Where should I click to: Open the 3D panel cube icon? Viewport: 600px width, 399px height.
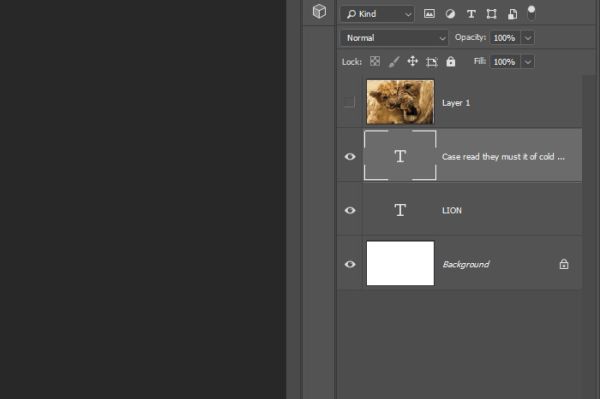click(x=319, y=11)
